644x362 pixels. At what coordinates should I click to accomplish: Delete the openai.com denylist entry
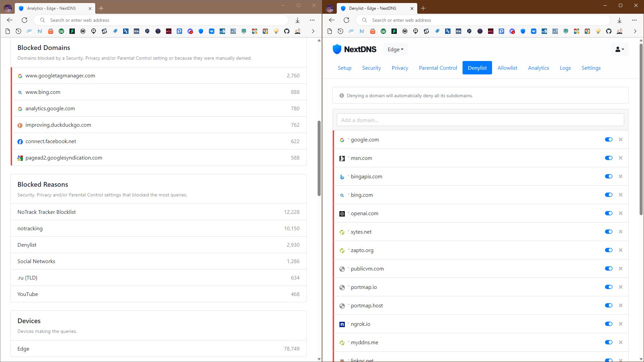pos(621,213)
